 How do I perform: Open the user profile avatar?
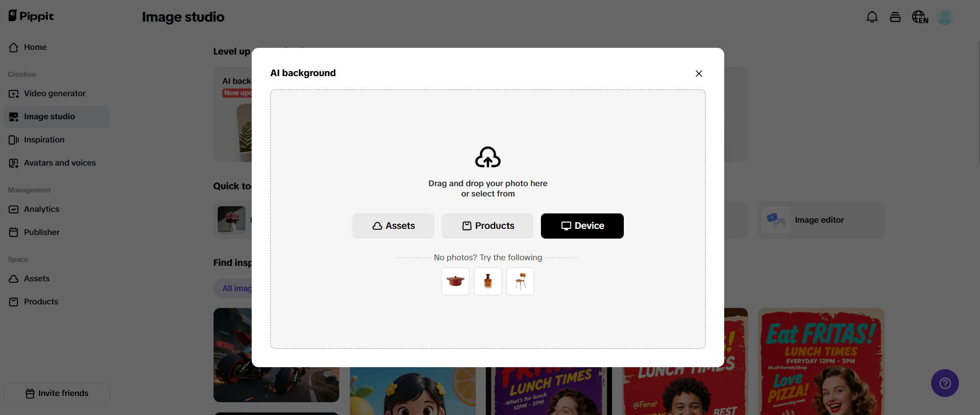[x=945, y=17]
